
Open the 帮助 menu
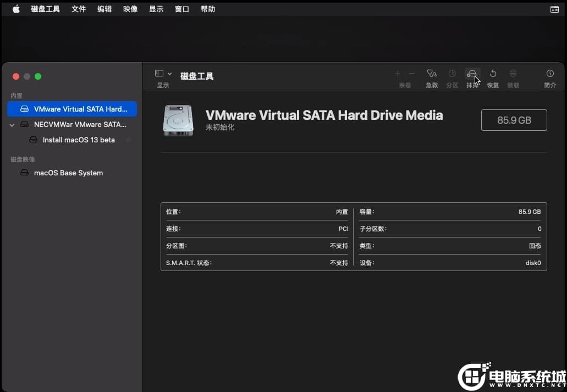pyautogui.click(x=207, y=8)
